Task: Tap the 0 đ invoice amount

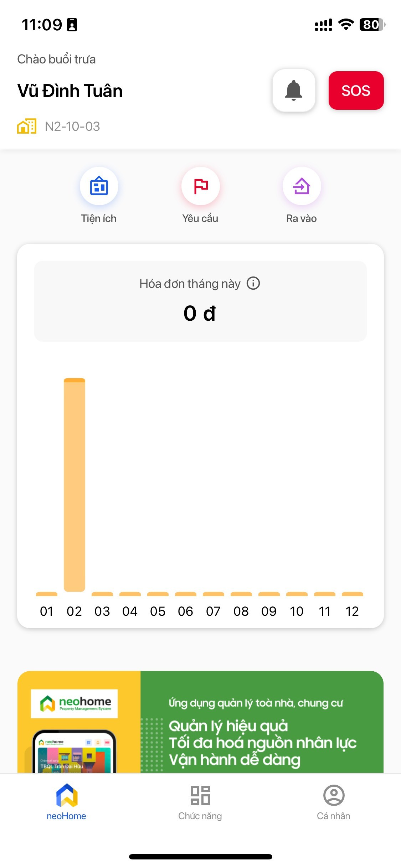Action: coord(200,314)
